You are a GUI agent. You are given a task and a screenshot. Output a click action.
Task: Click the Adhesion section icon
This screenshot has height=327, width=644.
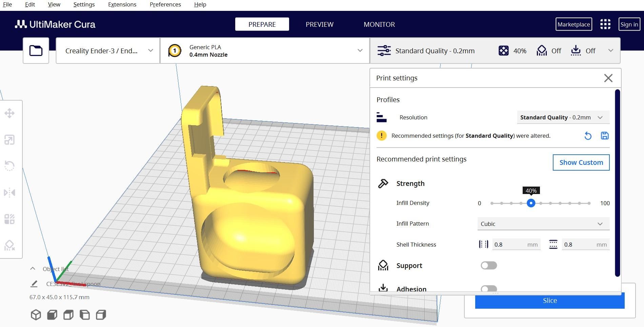pos(383,288)
